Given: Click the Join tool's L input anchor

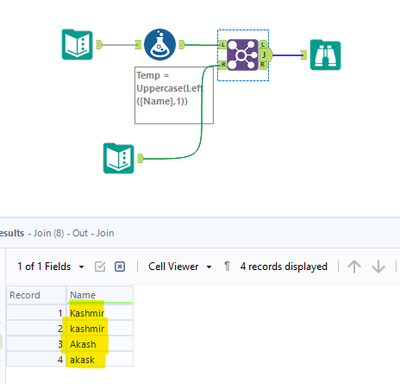Looking at the screenshot, I should click(x=223, y=44).
